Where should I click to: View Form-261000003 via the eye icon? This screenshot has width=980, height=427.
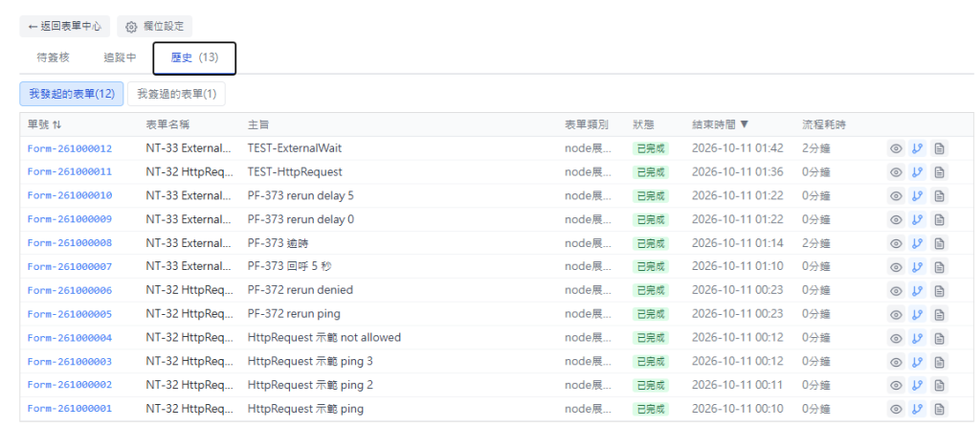(x=896, y=361)
